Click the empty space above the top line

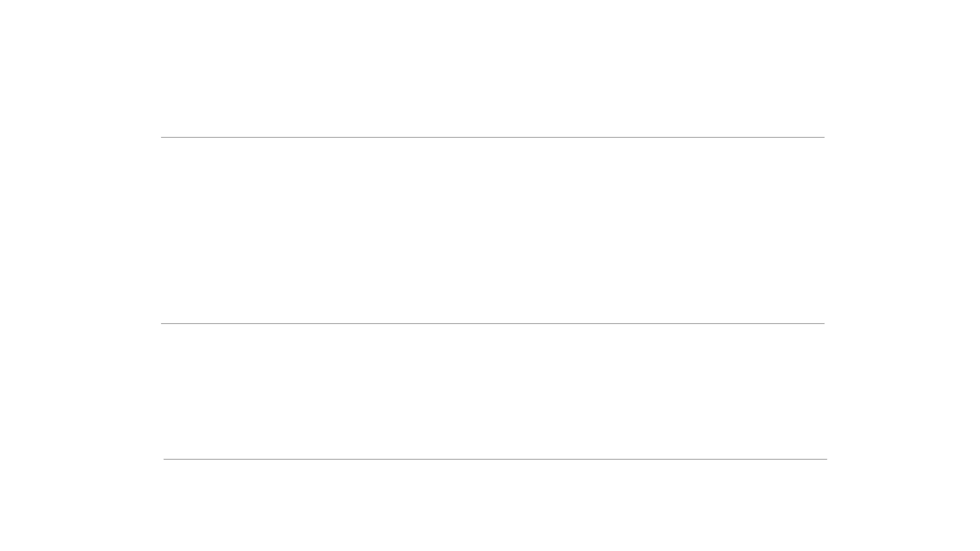click(492, 68)
